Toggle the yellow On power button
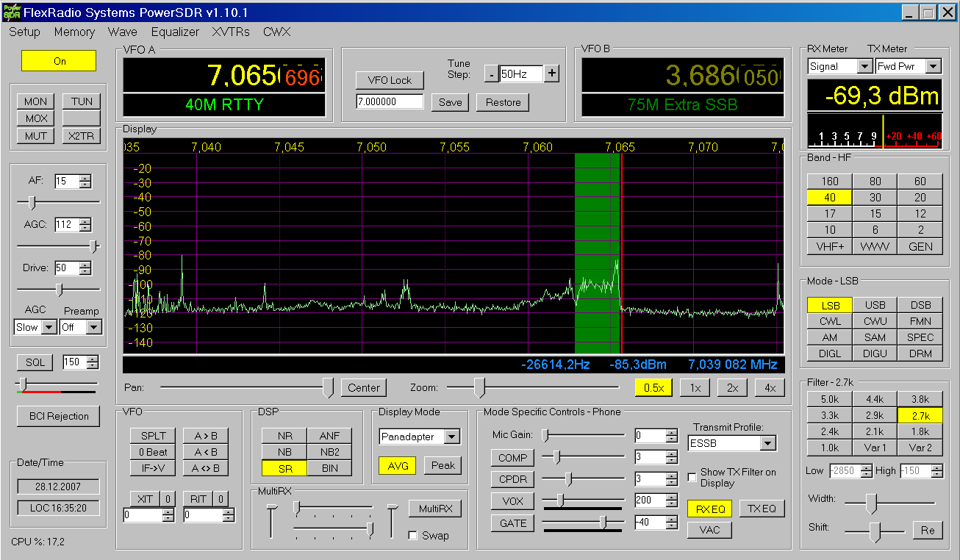This screenshot has width=960, height=560. pyautogui.click(x=59, y=61)
